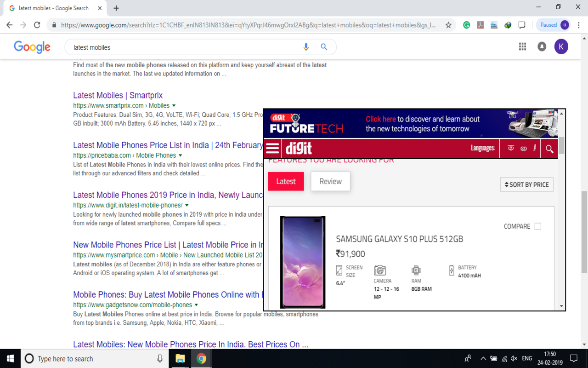Select the latest mobiles browser tab
Image resolution: width=588 pixels, height=368 pixels.
coord(55,8)
